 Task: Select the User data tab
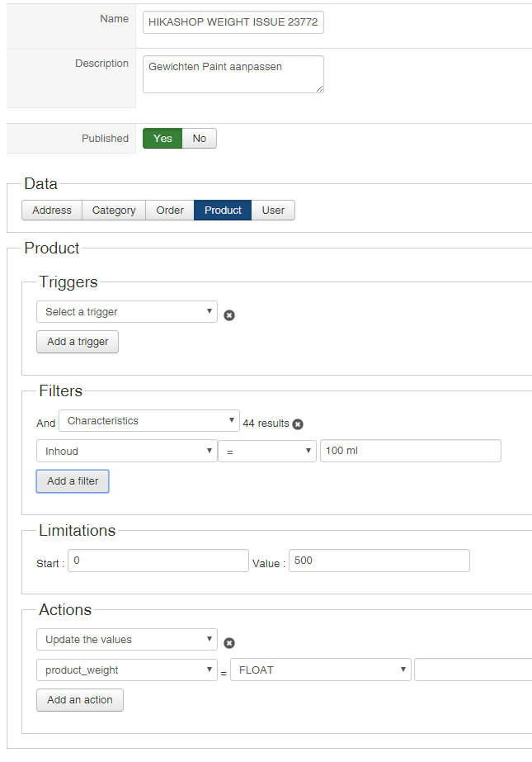tap(273, 211)
